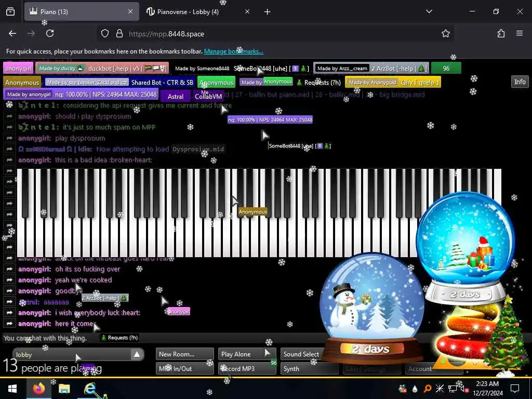The image size is (532, 399).
Task: Open a new browser tab with plus
Action: coord(268,12)
